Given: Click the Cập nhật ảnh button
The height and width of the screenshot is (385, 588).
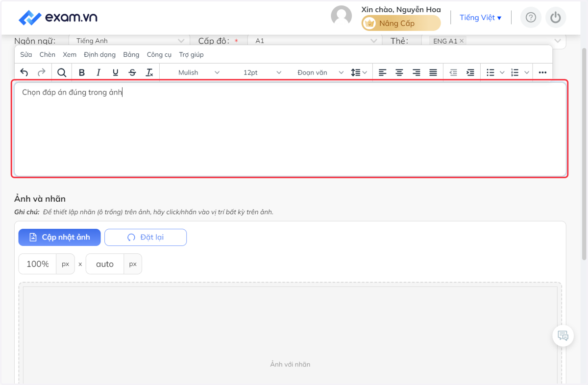Looking at the screenshot, I should pyautogui.click(x=60, y=237).
